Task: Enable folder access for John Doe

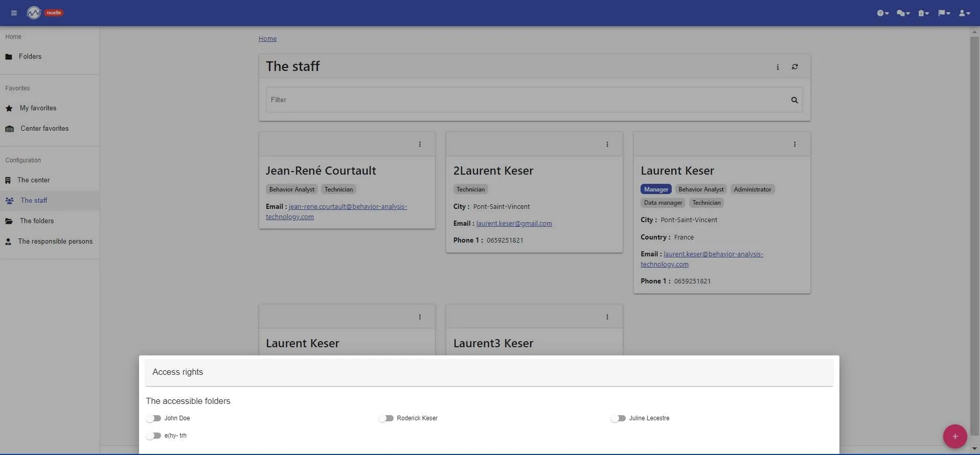Action: [153, 418]
